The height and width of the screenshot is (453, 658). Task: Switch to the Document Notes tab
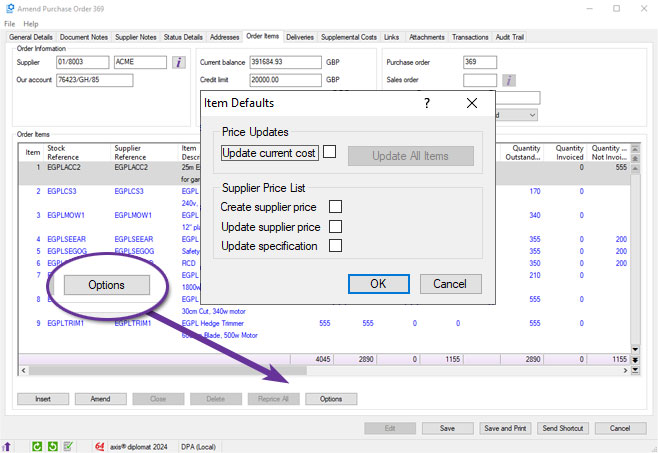click(x=84, y=37)
